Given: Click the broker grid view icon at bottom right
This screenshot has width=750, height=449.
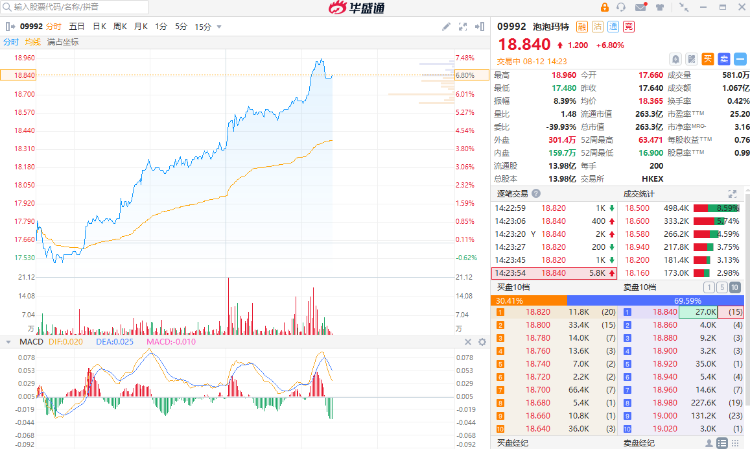Looking at the screenshot, I should (x=735, y=443).
